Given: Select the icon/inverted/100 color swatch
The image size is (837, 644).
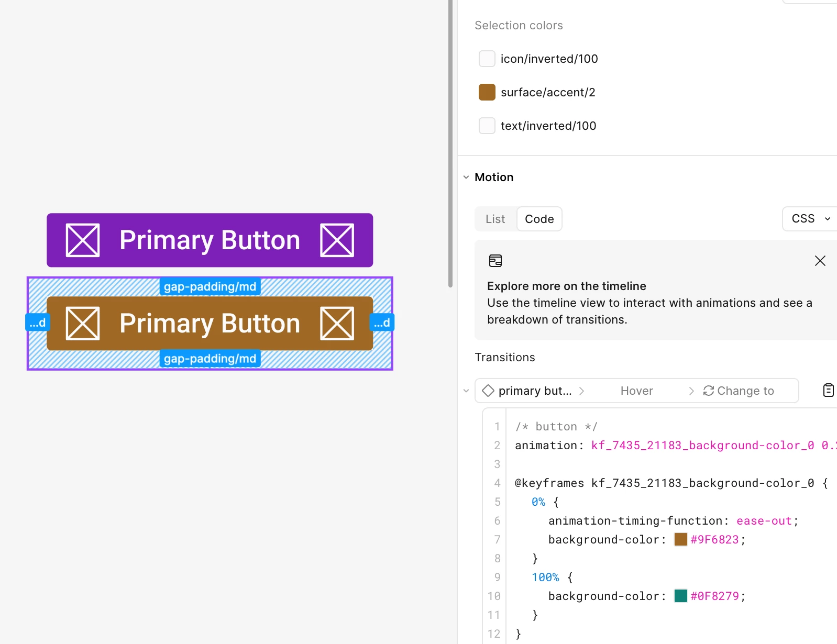Looking at the screenshot, I should pos(487,59).
